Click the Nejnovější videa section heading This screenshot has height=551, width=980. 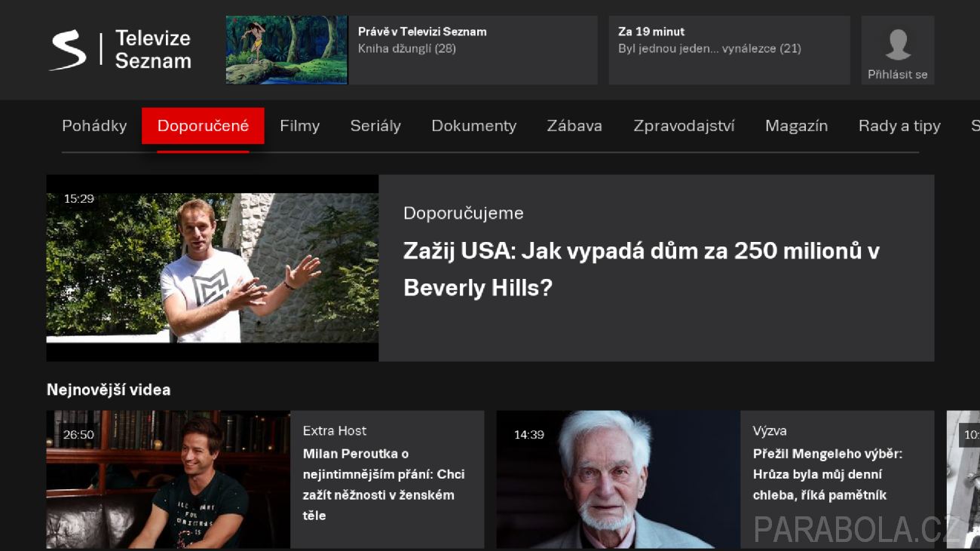(109, 390)
